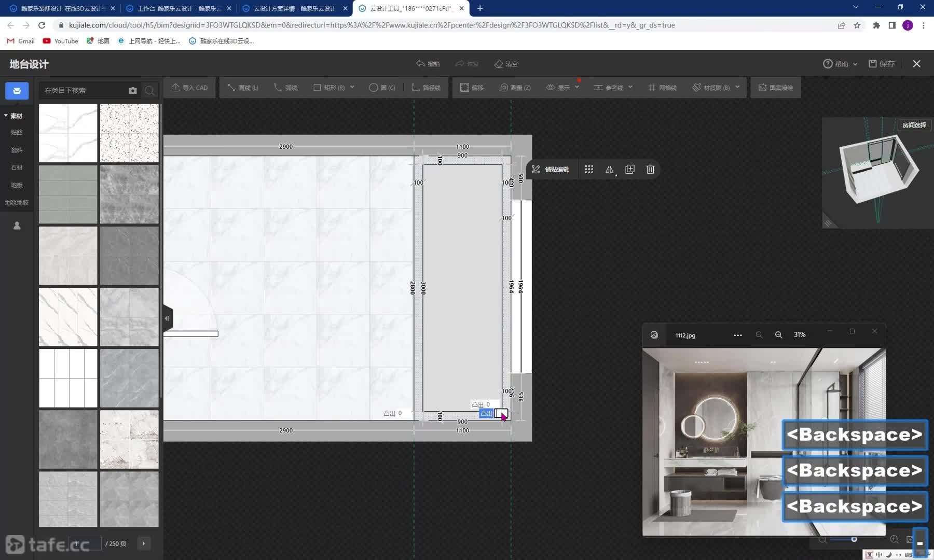Zoom out in the 1112.jpg image viewer
The image size is (934, 560).
pos(759,335)
